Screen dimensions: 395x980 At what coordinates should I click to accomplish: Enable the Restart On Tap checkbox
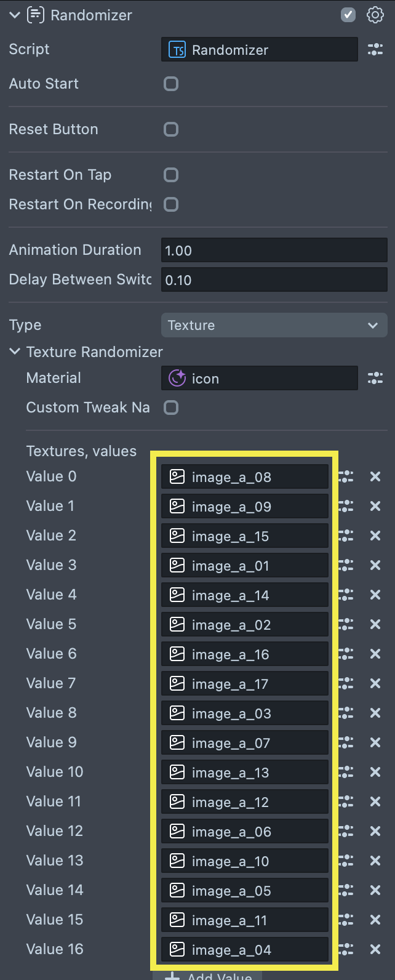pos(171,175)
